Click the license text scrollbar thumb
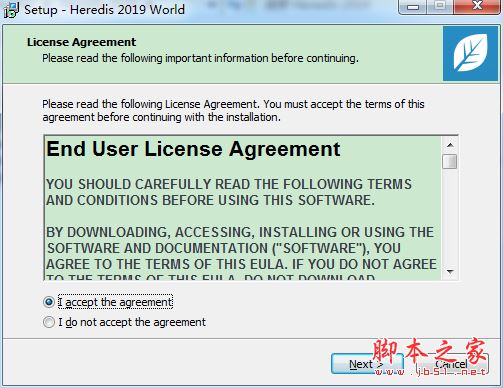 pyautogui.click(x=450, y=162)
